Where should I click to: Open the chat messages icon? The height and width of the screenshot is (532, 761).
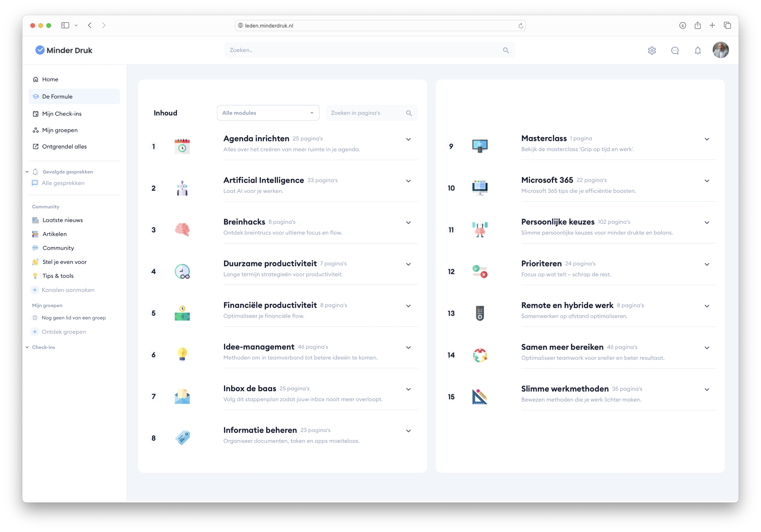pyautogui.click(x=675, y=50)
